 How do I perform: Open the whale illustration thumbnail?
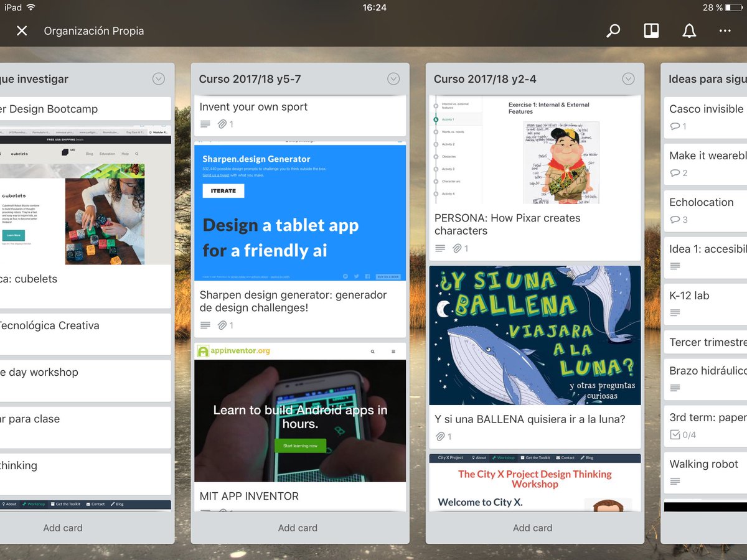coord(535,335)
